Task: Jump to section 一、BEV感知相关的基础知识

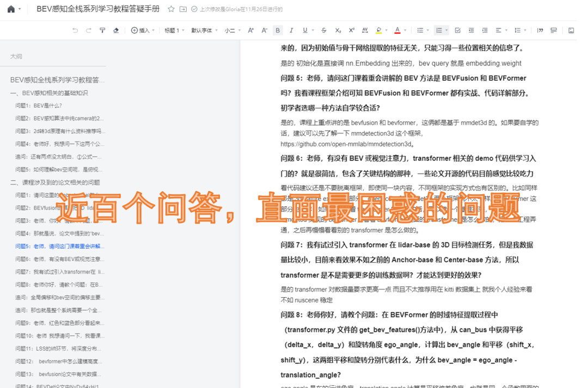Action: pos(49,93)
